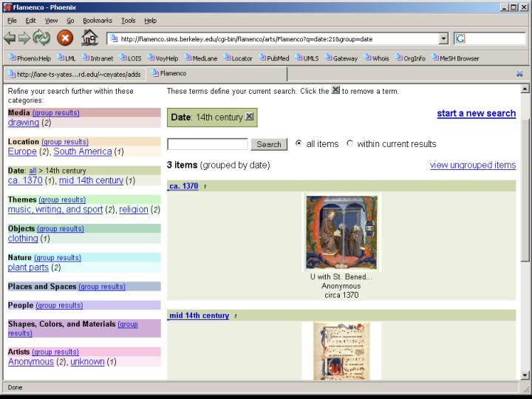Go to the Home page icon
Viewport: 532px width, 399px height.
(89, 38)
